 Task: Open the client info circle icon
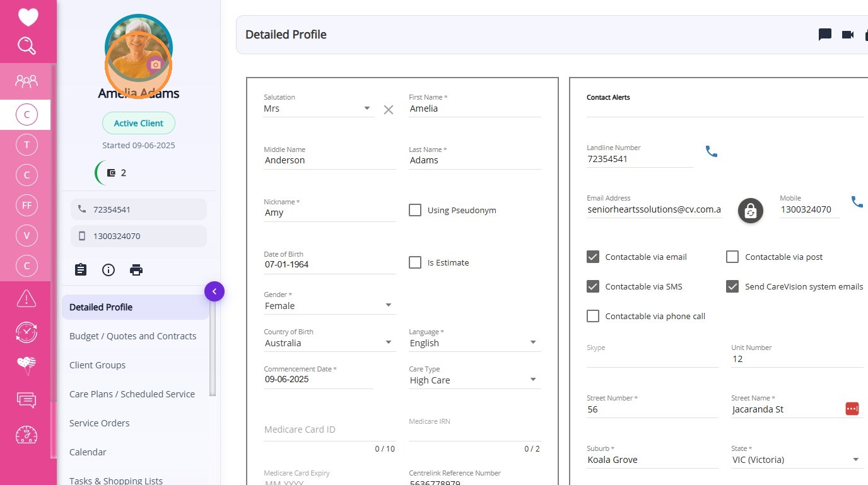tap(108, 270)
